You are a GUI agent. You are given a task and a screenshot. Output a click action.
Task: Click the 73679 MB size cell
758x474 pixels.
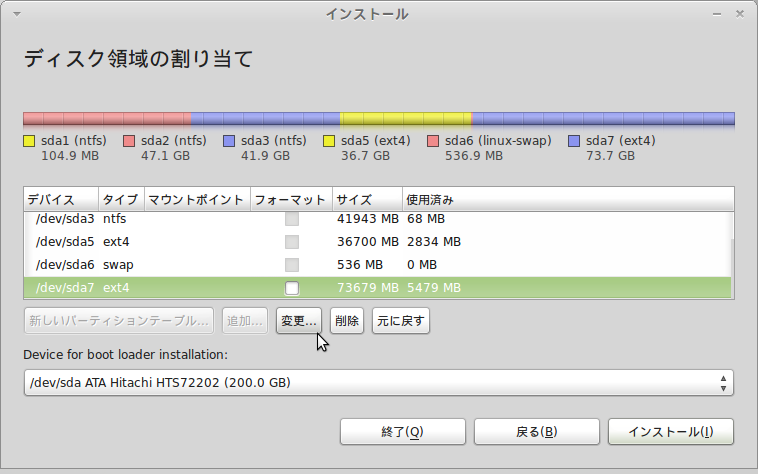point(367,288)
